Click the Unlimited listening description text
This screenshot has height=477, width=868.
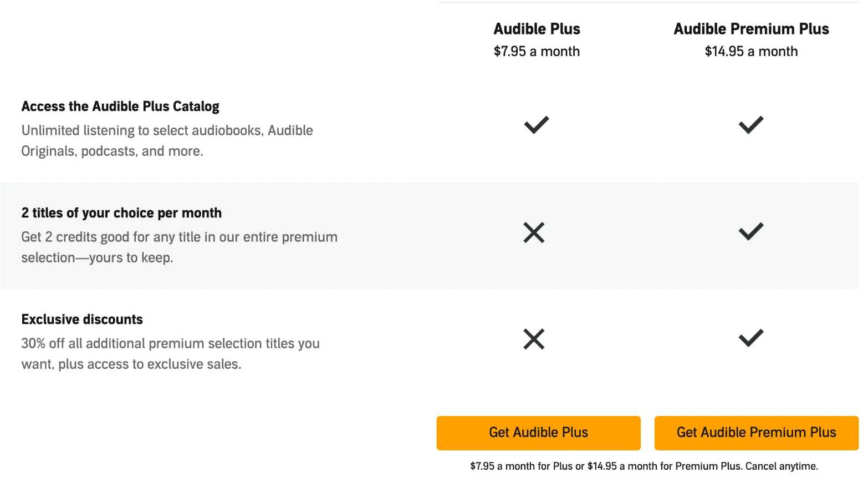[167, 141]
